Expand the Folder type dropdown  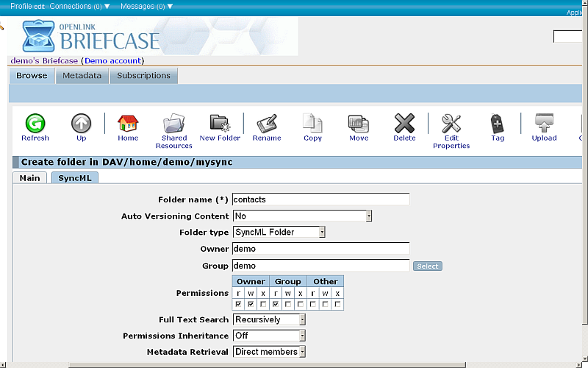[x=279, y=232]
